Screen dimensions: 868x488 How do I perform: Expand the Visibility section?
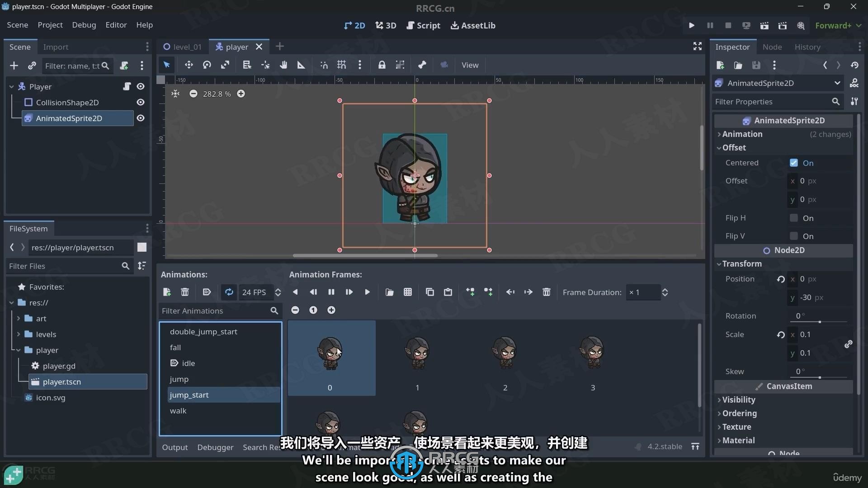(x=736, y=400)
